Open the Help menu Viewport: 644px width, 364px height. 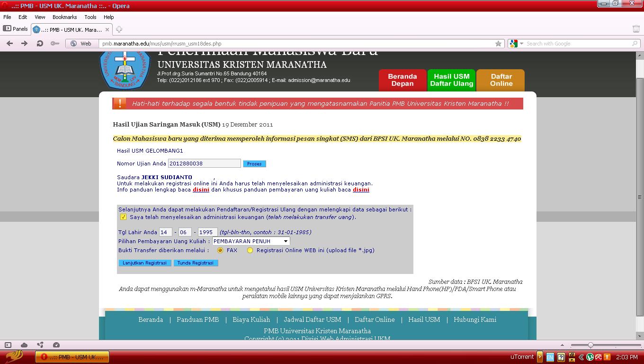tap(109, 17)
